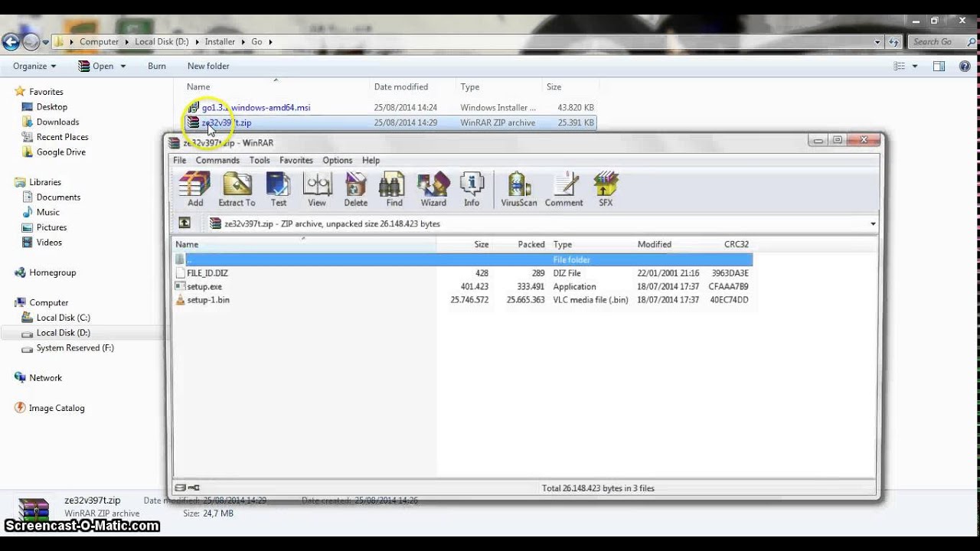Click the New folder button
Screen dimensions: 980x551
pos(208,67)
